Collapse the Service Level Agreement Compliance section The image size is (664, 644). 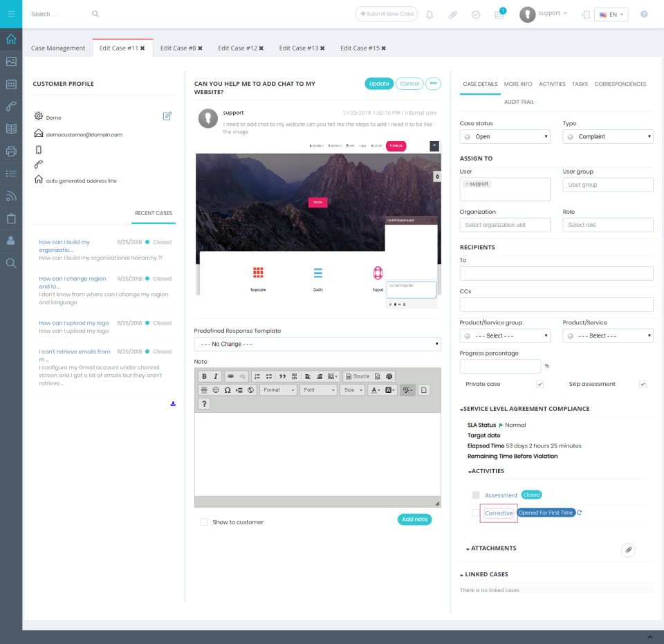461,409
